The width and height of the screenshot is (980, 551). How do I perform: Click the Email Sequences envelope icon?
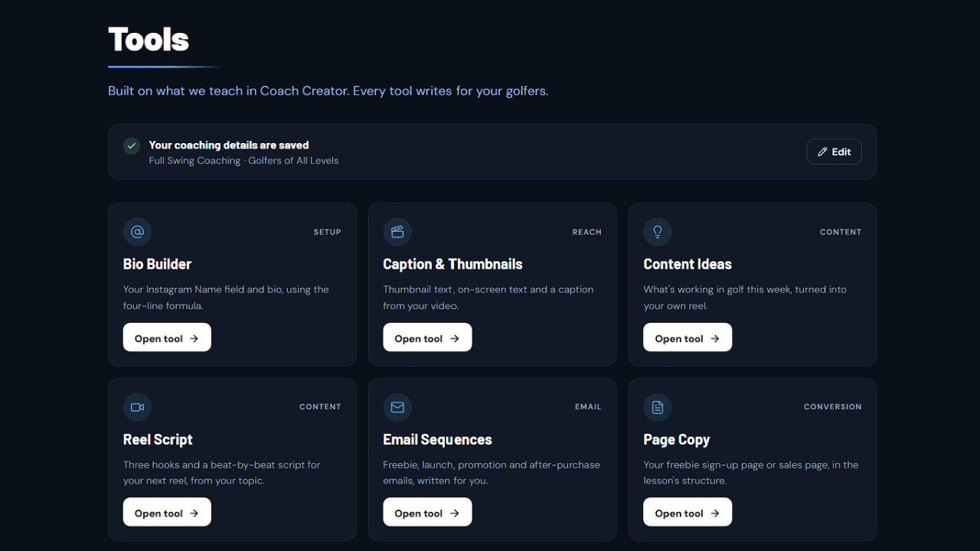point(397,407)
